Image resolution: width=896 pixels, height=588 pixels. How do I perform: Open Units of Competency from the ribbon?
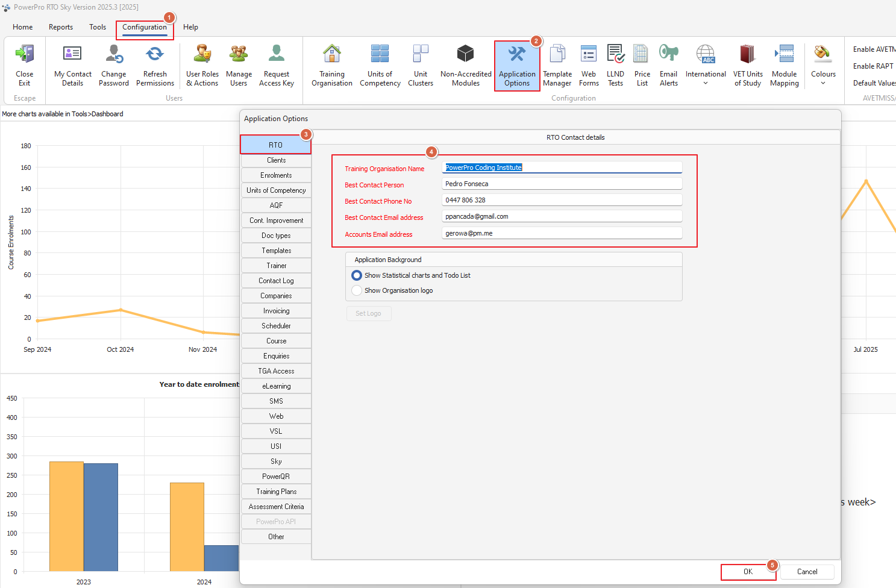(380, 66)
